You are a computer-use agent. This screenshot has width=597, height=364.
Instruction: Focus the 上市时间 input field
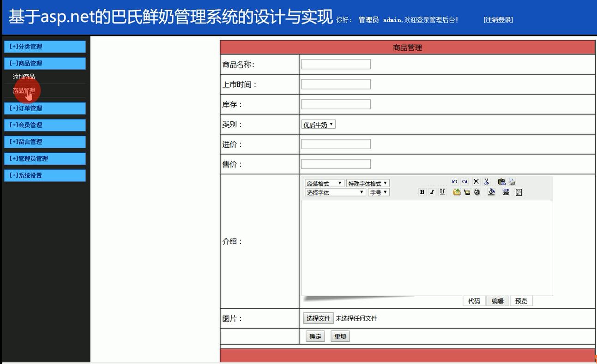click(x=336, y=84)
